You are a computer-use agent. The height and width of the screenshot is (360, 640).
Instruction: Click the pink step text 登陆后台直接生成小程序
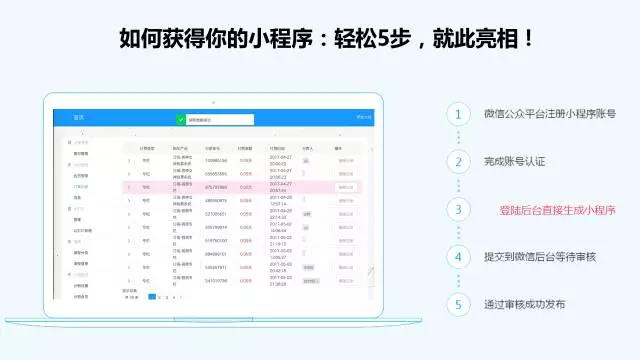[x=558, y=210]
